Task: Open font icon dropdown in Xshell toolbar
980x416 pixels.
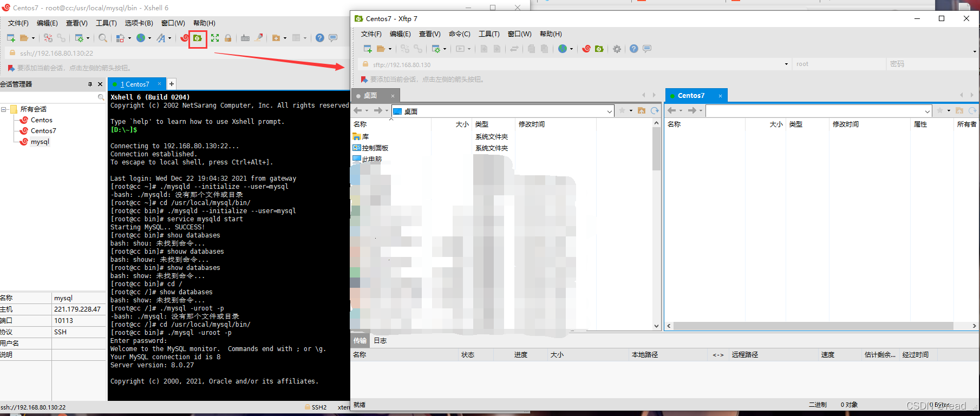Action: pyautogui.click(x=169, y=38)
